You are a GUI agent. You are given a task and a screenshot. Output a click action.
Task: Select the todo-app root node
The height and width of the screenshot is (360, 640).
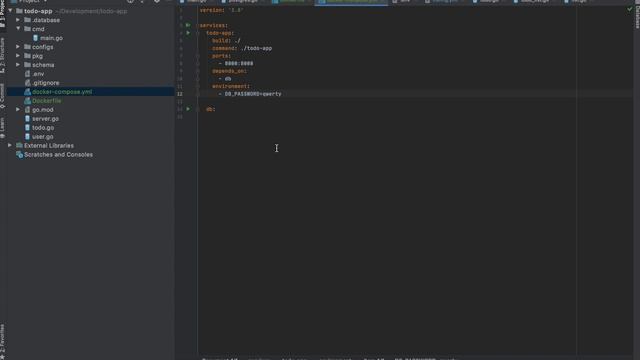click(x=38, y=11)
